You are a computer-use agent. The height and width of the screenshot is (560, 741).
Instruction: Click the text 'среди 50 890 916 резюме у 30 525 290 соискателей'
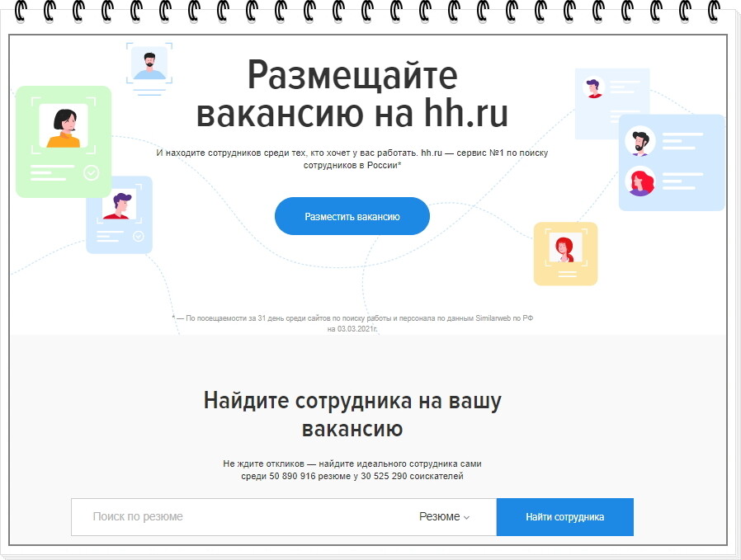point(352,477)
